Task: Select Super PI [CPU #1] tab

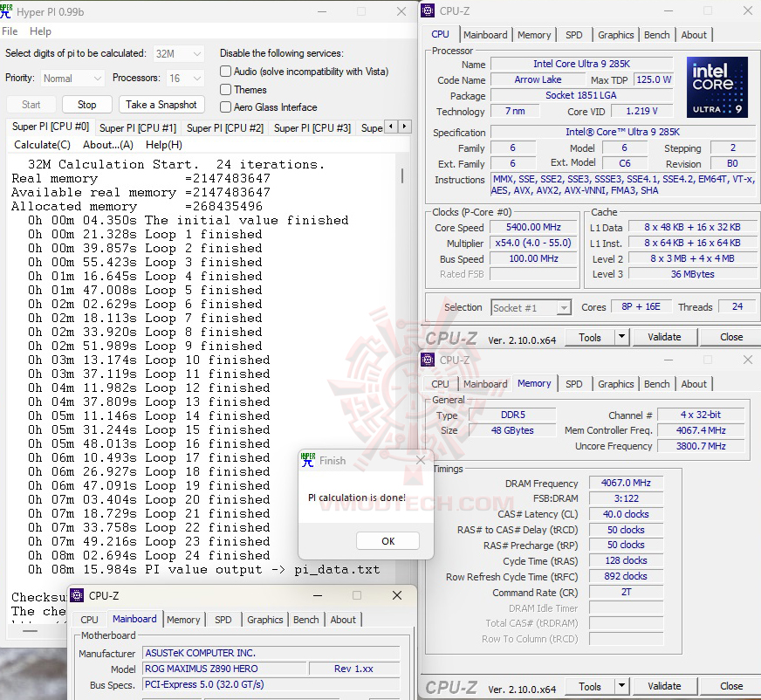Action: click(138, 127)
